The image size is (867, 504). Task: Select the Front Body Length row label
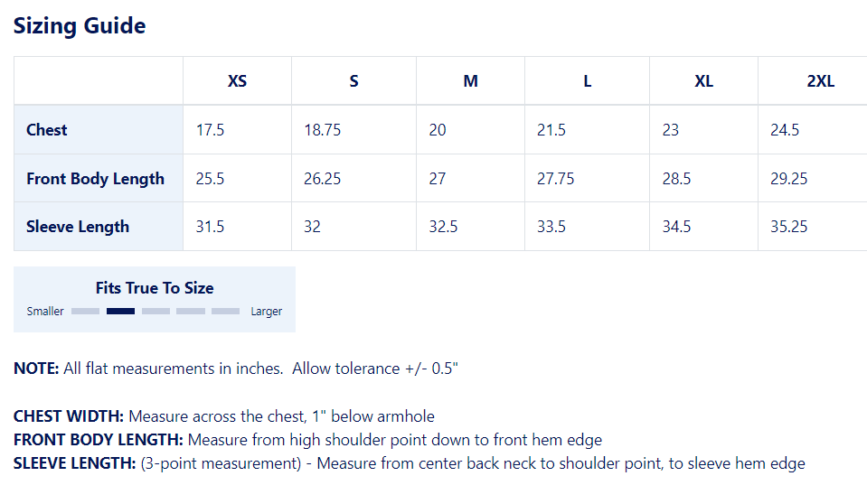[x=95, y=179]
